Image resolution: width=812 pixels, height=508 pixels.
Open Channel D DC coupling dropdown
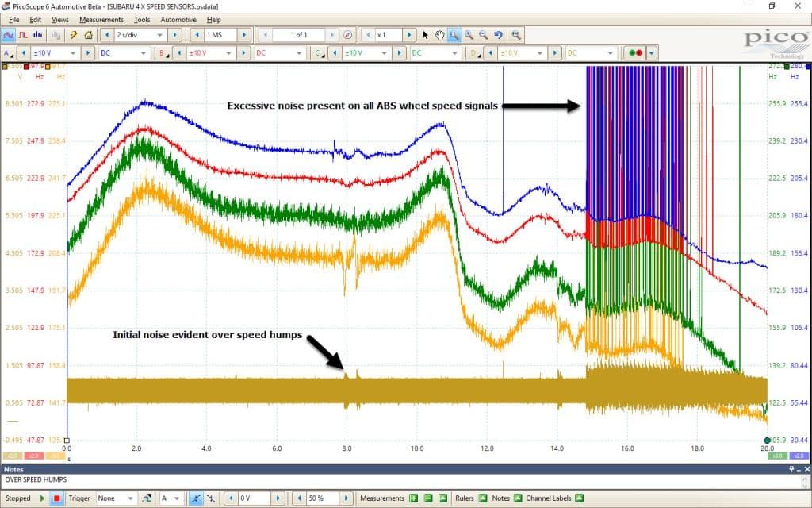click(591, 53)
